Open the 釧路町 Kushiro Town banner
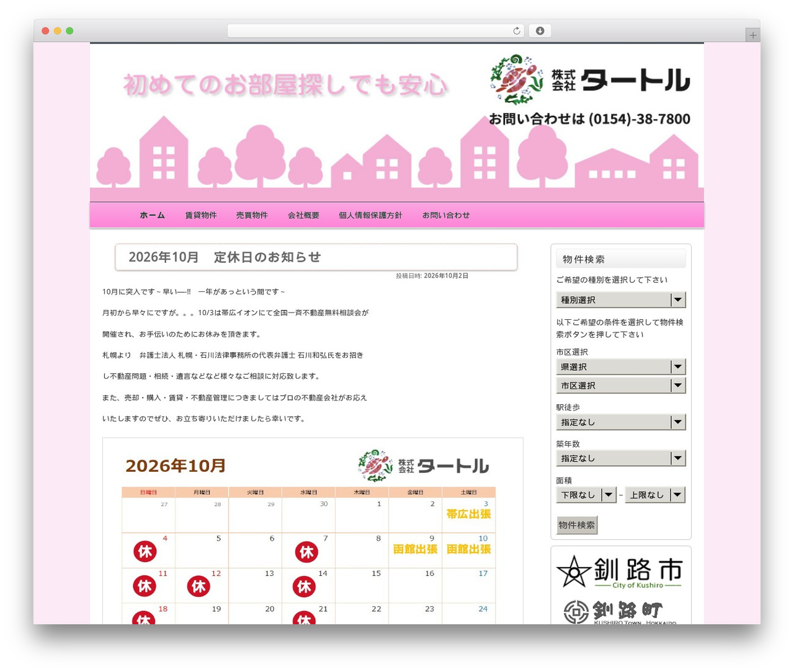 [x=620, y=611]
